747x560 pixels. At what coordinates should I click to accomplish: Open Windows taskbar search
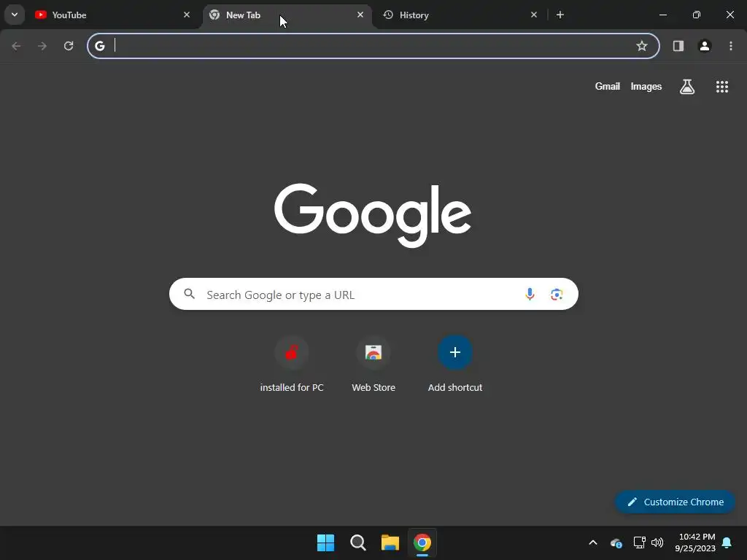pos(357,542)
